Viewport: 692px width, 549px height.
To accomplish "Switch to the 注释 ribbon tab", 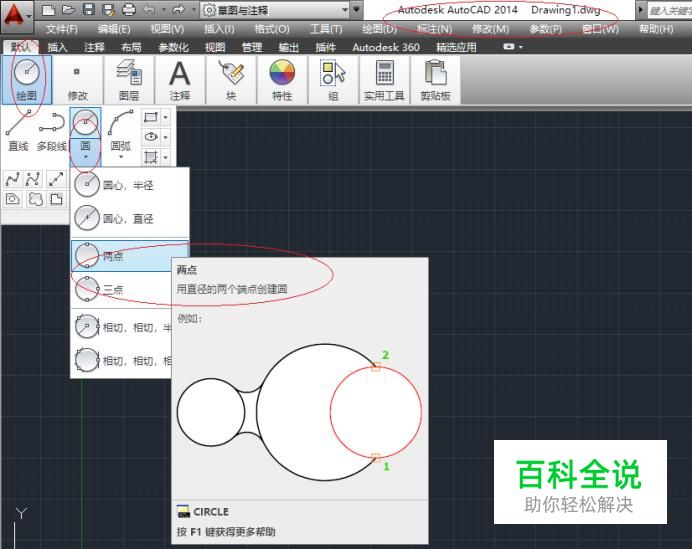I will tap(94, 47).
